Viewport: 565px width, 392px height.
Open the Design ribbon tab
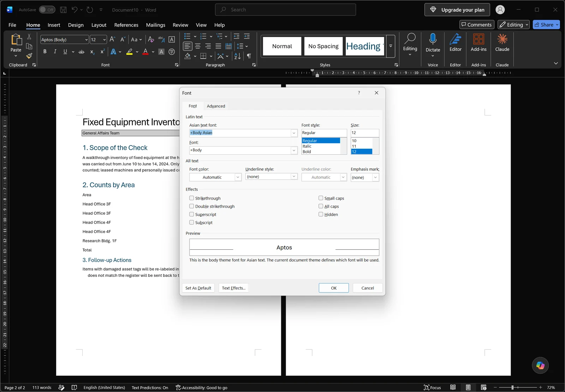(x=76, y=25)
